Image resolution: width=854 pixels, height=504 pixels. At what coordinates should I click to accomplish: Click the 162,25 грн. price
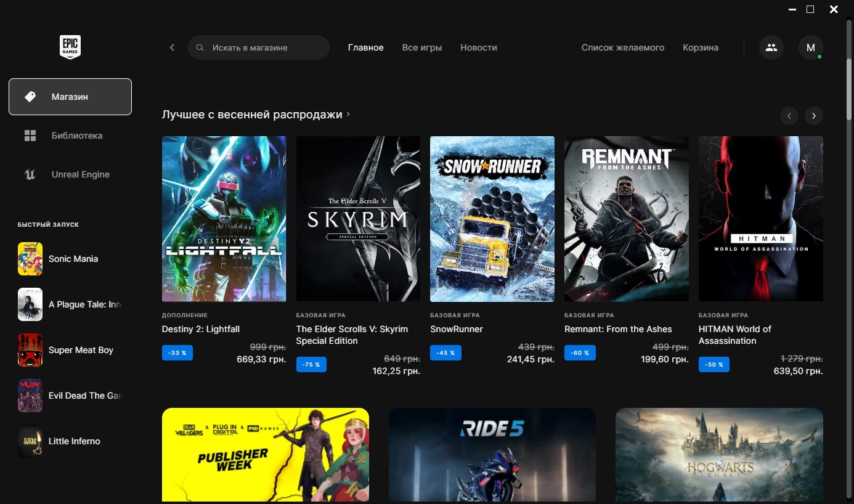(396, 371)
